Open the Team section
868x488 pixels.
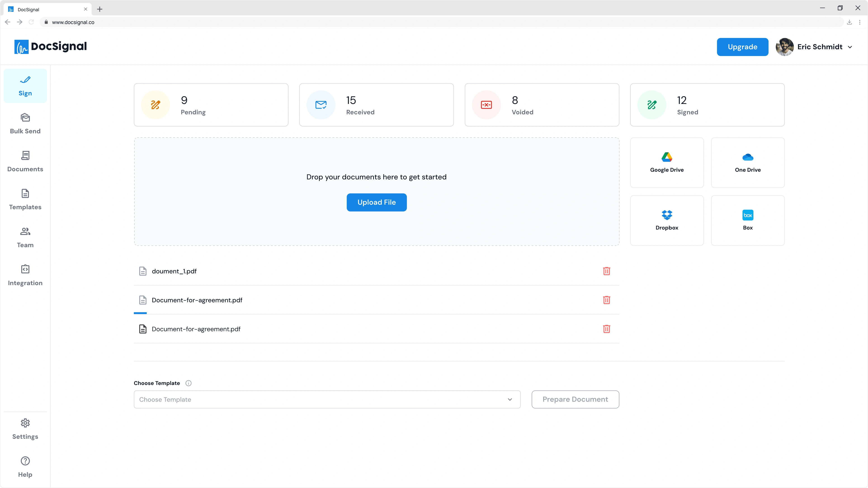(25, 237)
